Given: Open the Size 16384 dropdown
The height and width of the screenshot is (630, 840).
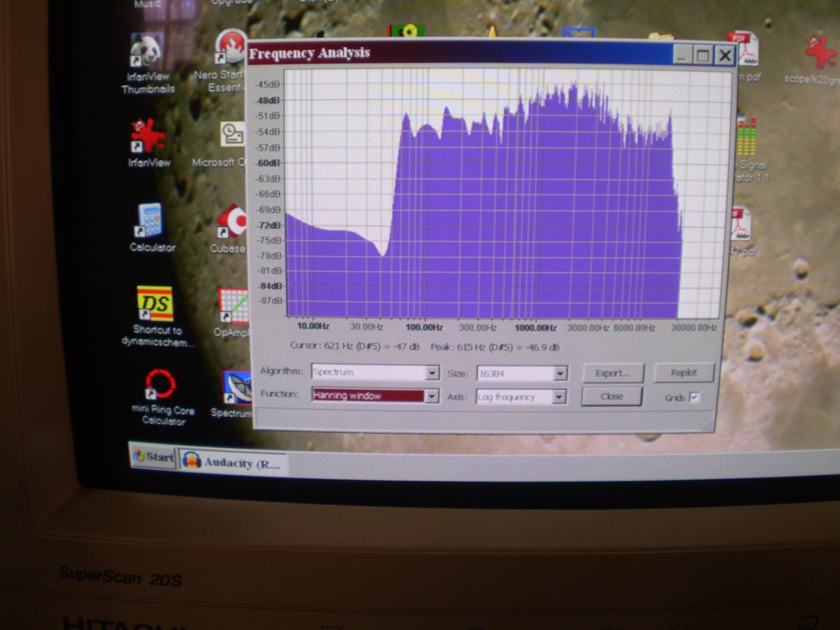Looking at the screenshot, I should click(x=560, y=374).
